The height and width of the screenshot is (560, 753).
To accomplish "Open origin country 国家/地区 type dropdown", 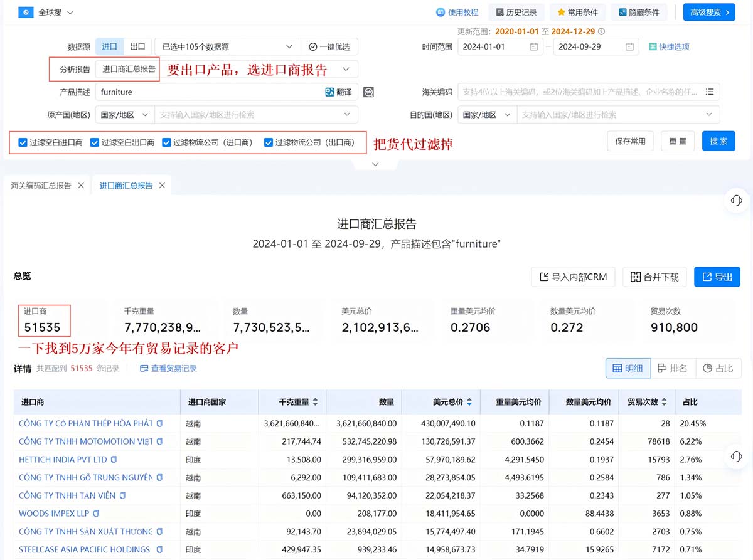I will [124, 115].
